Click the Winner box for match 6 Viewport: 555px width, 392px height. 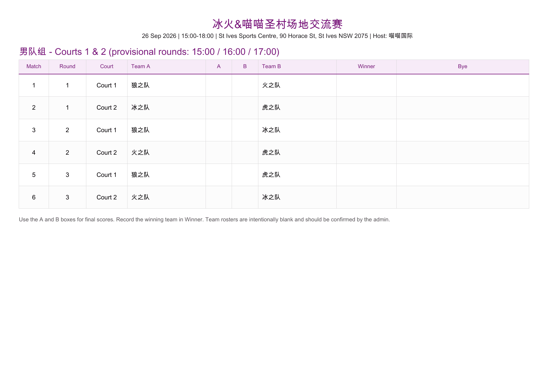pyautogui.click(x=366, y=197)
